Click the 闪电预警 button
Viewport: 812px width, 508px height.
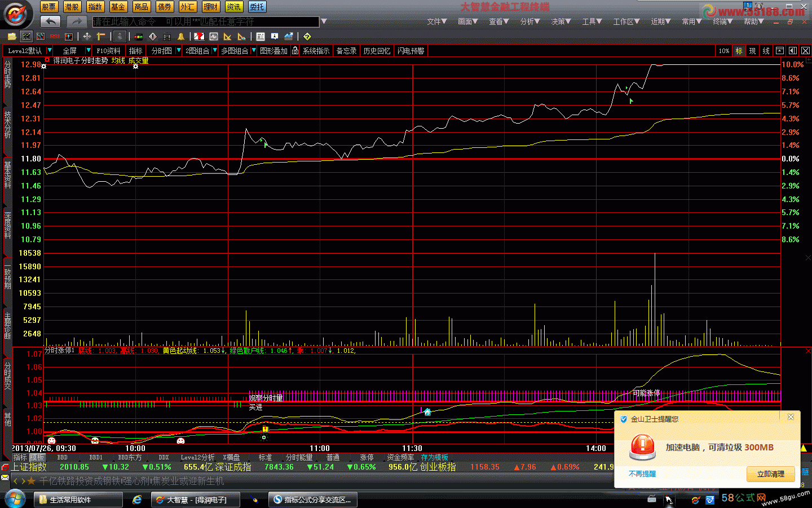(411, 51)
